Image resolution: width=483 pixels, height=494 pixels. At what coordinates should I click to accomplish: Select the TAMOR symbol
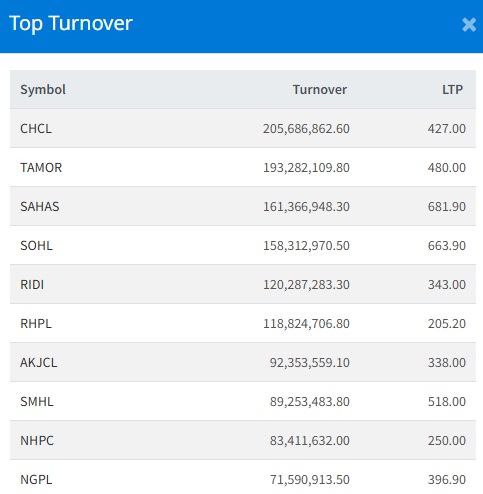coord(41,167)
